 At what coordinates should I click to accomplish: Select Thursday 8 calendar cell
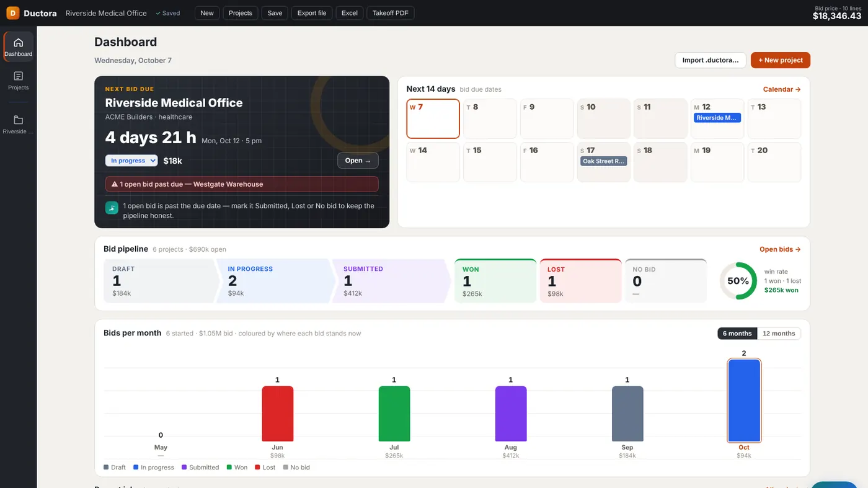point(490,118)
